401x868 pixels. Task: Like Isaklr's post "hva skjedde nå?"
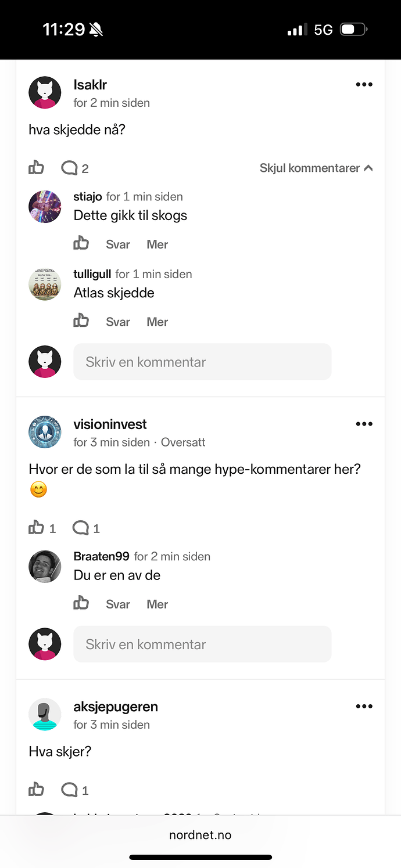point(36,168)
